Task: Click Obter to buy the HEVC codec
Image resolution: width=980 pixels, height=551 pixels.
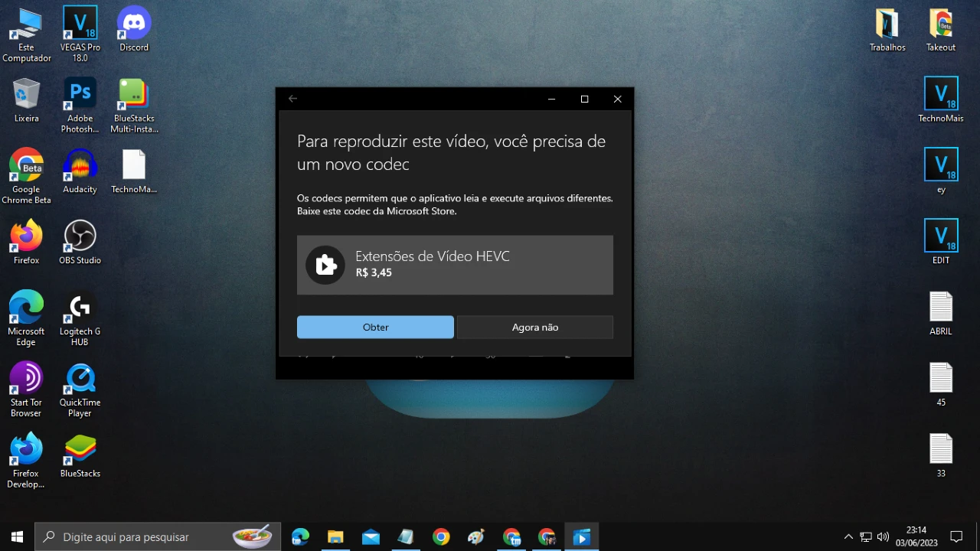Action: pyautogui.click(x=375, y=327)
